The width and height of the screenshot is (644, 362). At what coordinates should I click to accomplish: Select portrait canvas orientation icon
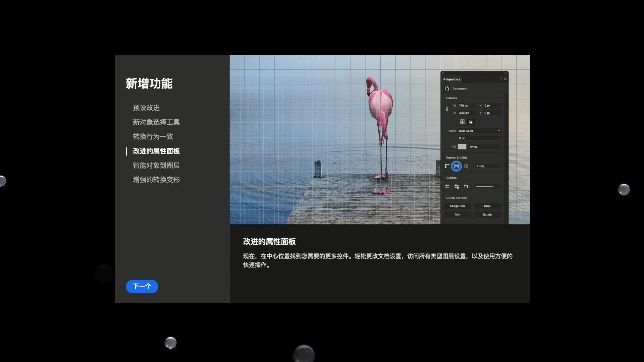tap(462, 121)
